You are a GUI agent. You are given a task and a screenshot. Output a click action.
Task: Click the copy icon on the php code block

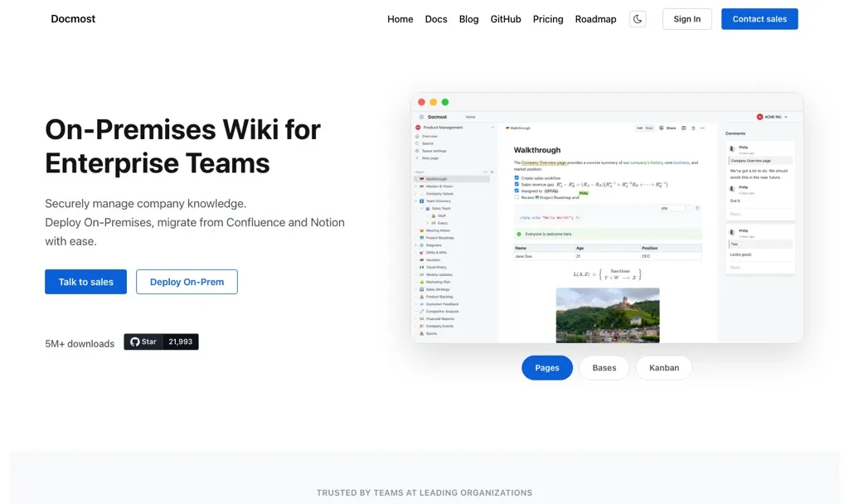(x=697, y=208)
